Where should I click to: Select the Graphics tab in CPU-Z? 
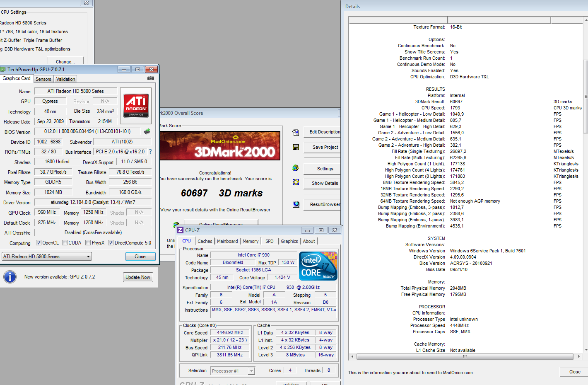[x=289, y=241]
